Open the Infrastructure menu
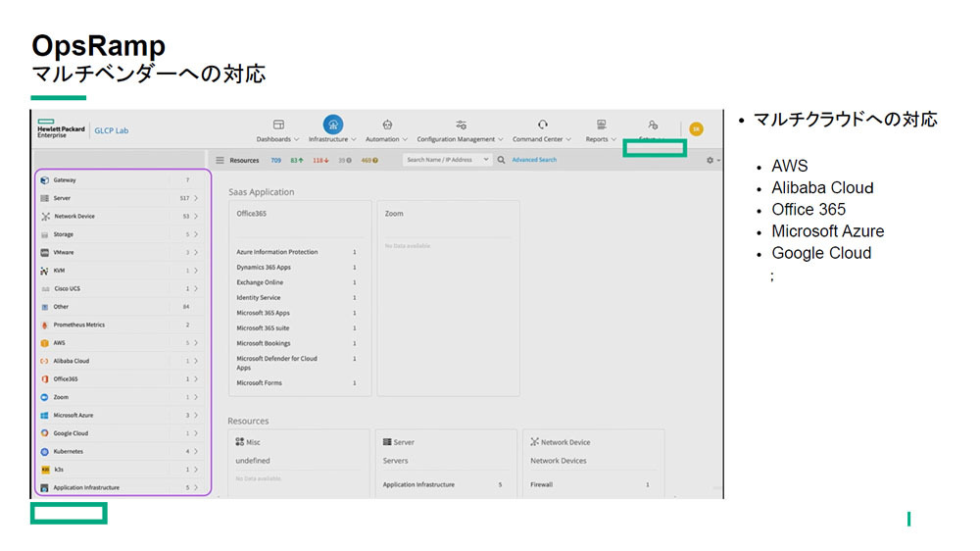980x551 pixels. pyautogui.click(x=332, y=139)
